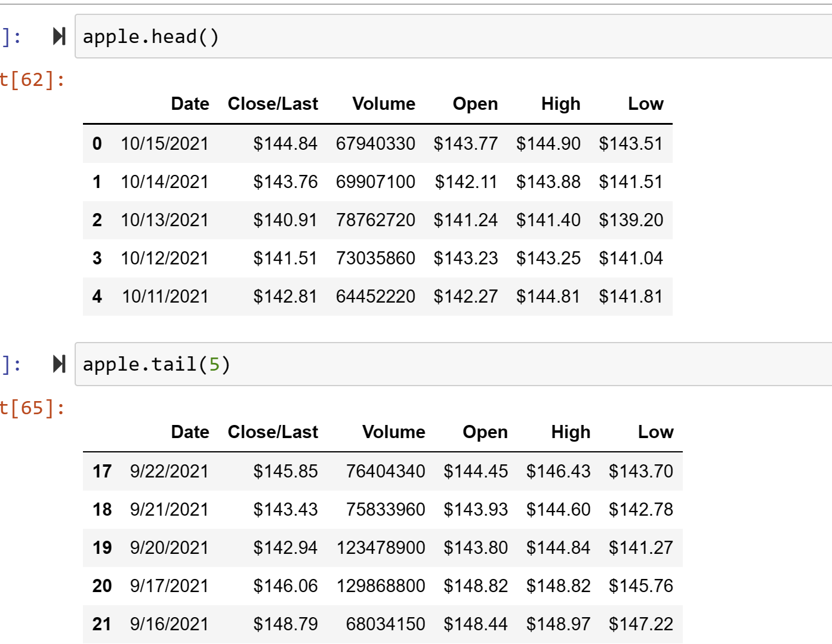Select low value $147.22
Viewport: 832px width, 644px height.
[x=641, y=624]
